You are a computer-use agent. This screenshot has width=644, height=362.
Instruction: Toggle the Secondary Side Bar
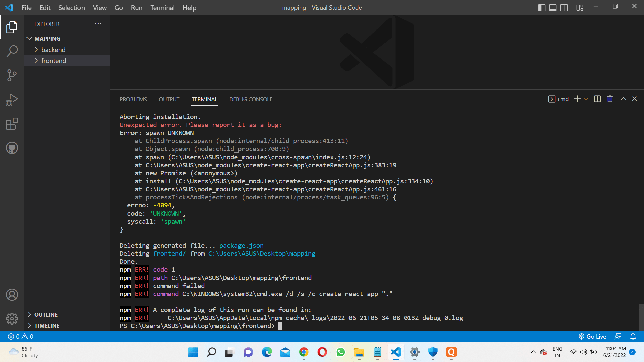click(x=564, y=7)
